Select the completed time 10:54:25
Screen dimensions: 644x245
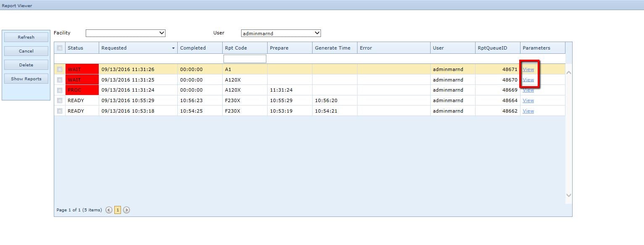point(191,111)
